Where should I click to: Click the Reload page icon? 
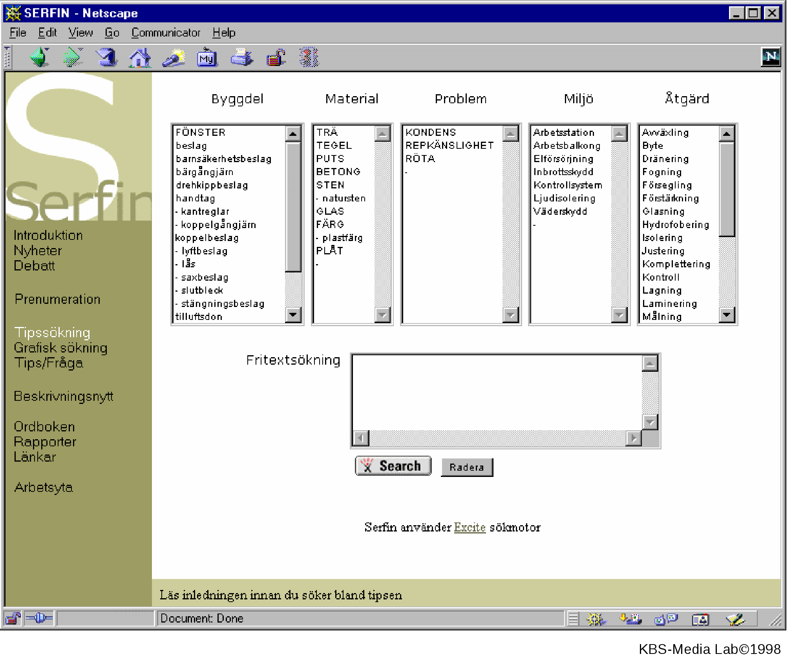106,57
